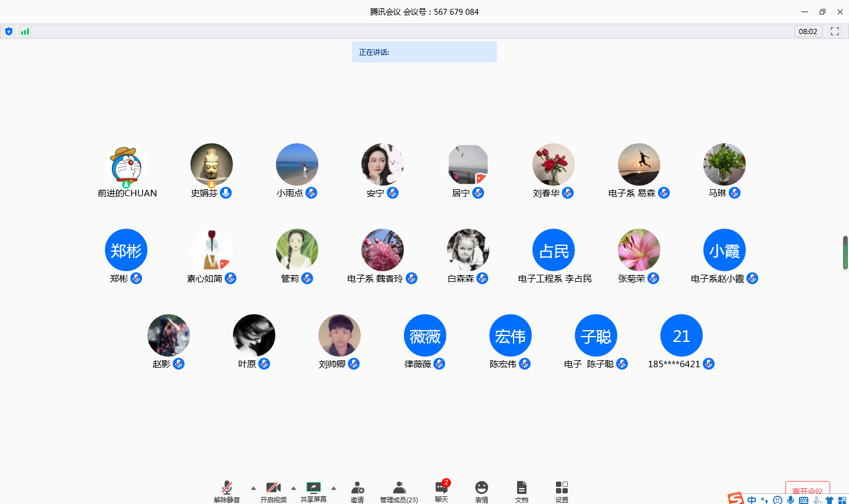Start screen sharing via 共享屏幕
Image resolution: width=849 pixels, height=504 pixels.
(x=314, y=490)
